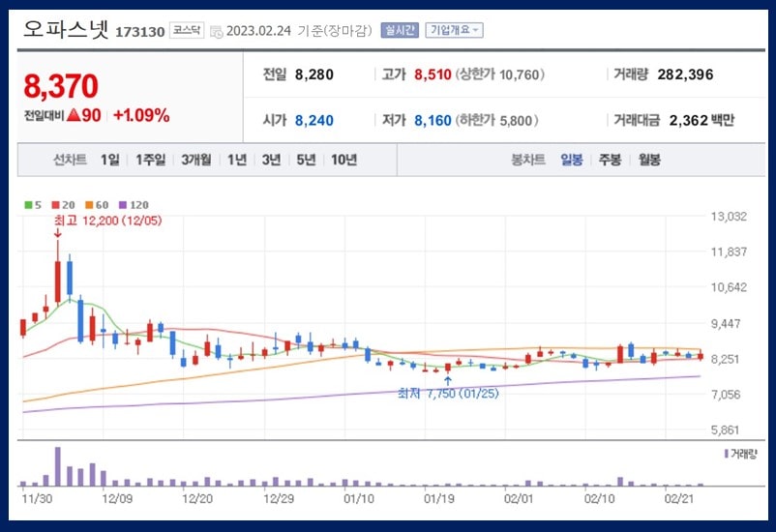Click the 최고 12,200 (12/05) annotation
This screenshot has height=532, width=776.
(x=108, y=221)
